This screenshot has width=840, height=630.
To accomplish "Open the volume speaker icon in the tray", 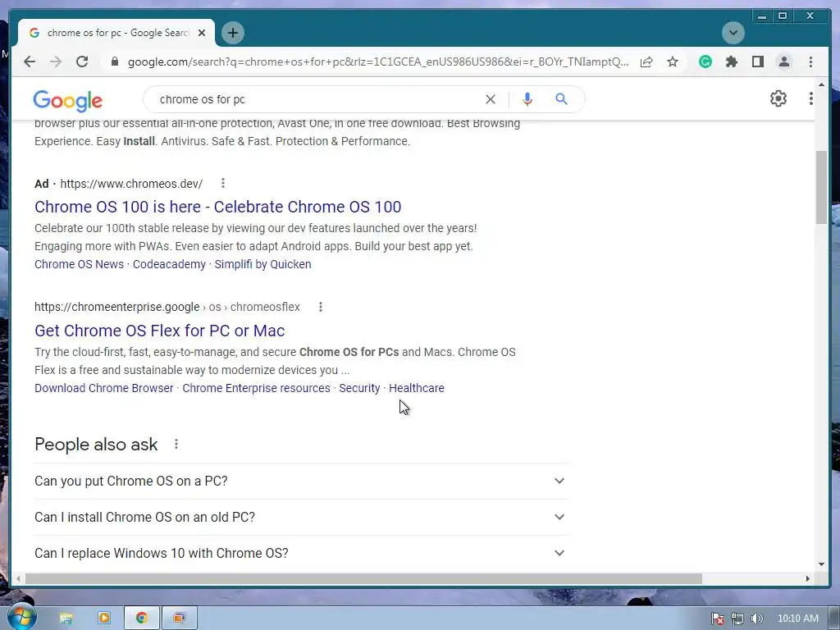I will [x=756, y=619].
